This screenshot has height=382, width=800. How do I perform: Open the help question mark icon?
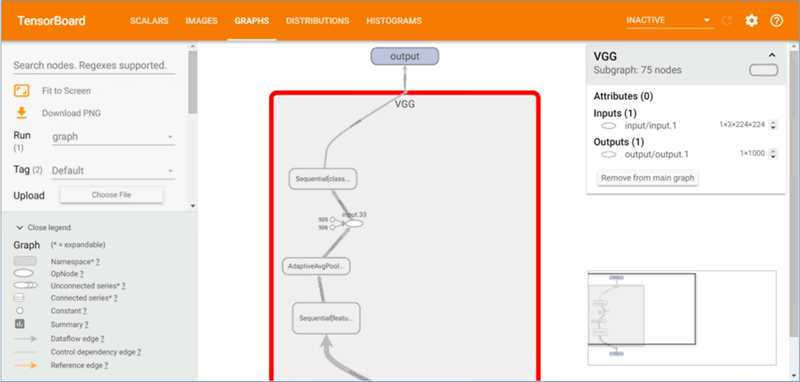(777, 21)
